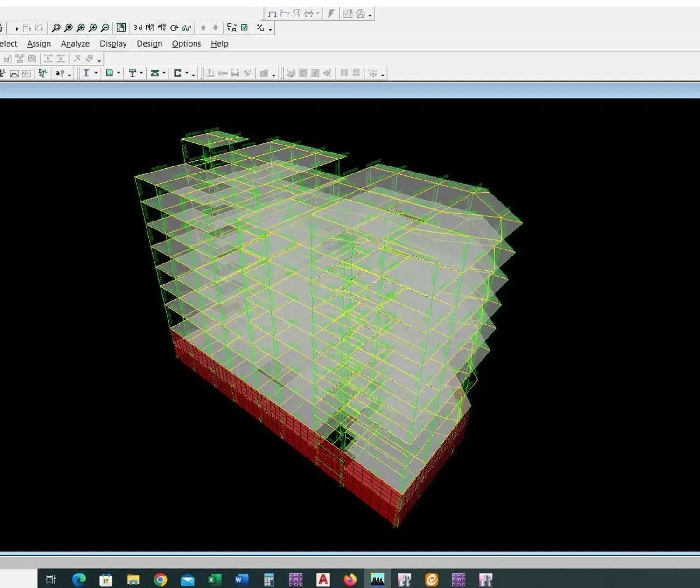Switch to Elevation view
700x588 pixels.
coord(162,28)
